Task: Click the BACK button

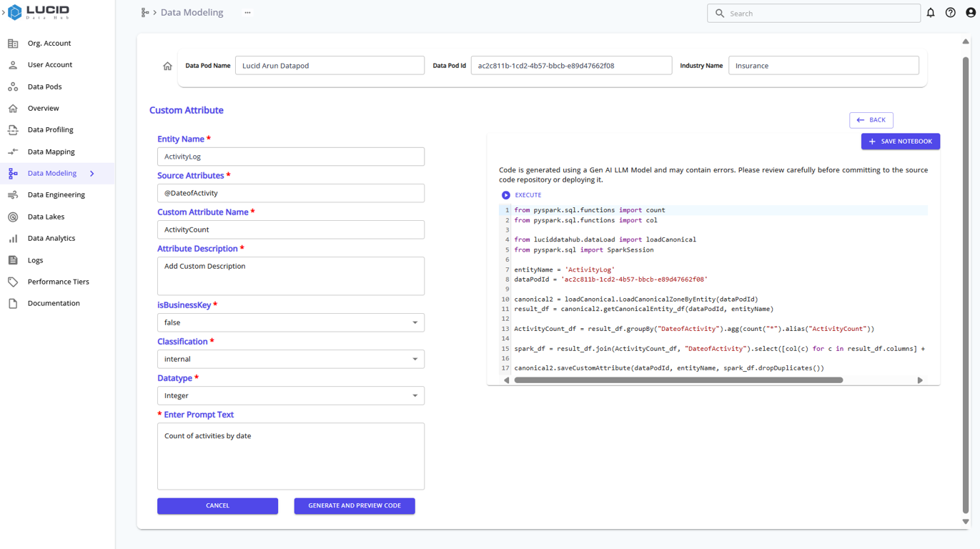Action: [x=871, y=120]
